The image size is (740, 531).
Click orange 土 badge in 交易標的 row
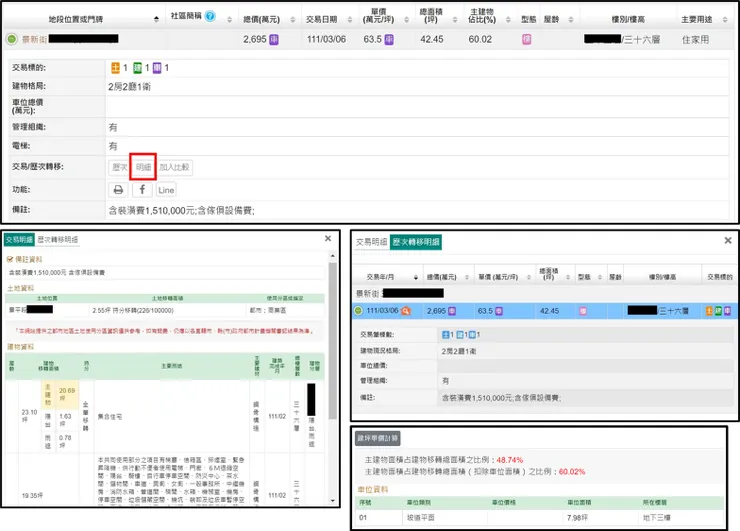click(116, 68)
